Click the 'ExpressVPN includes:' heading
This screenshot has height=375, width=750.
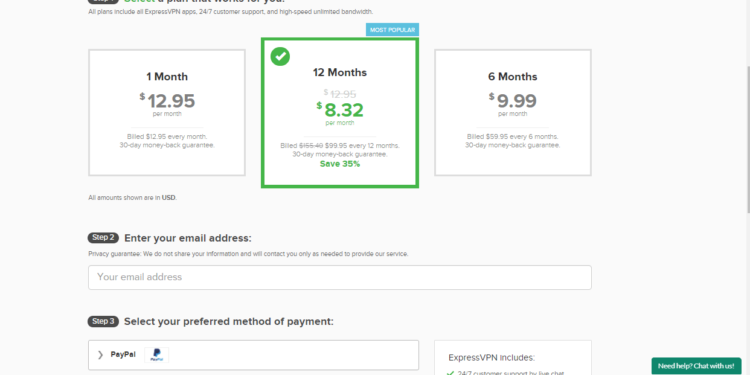(492, 358)
